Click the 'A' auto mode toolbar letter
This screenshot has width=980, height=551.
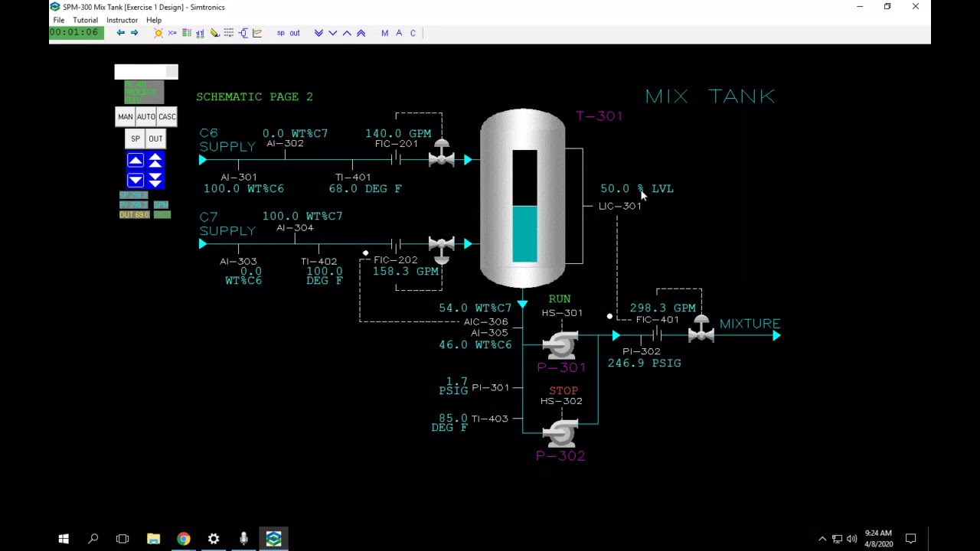tap(399, 33)
